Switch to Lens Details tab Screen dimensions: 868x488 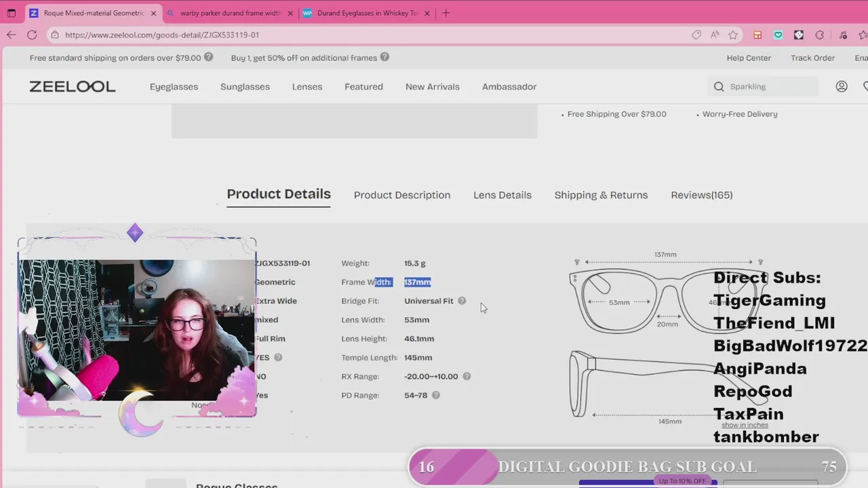click(x=502, y=195)
